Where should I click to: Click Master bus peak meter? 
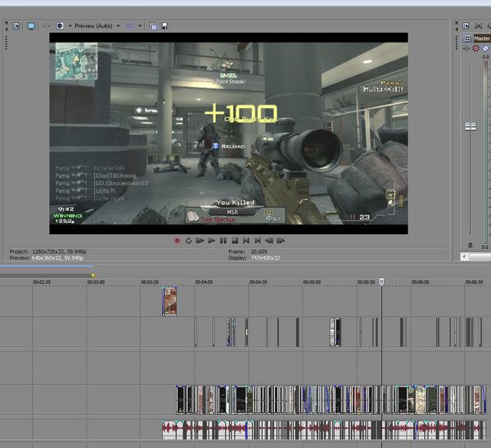pos(485,152)
